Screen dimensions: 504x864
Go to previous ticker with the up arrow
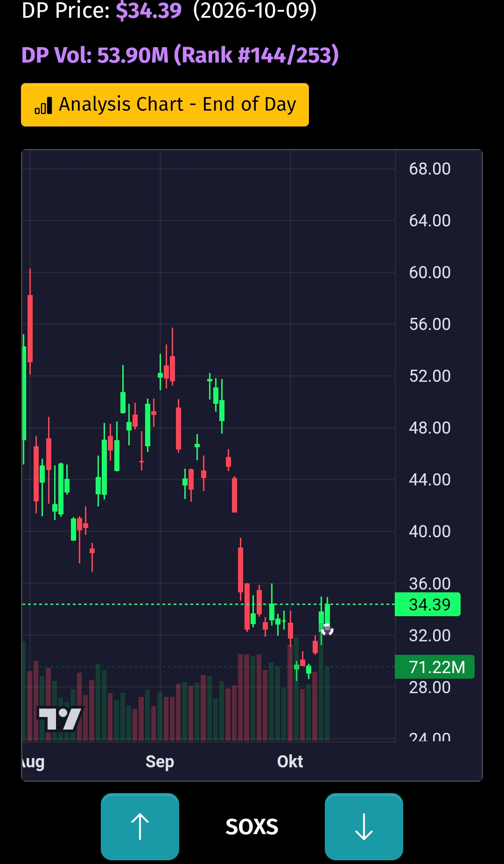tap(140, 826)
